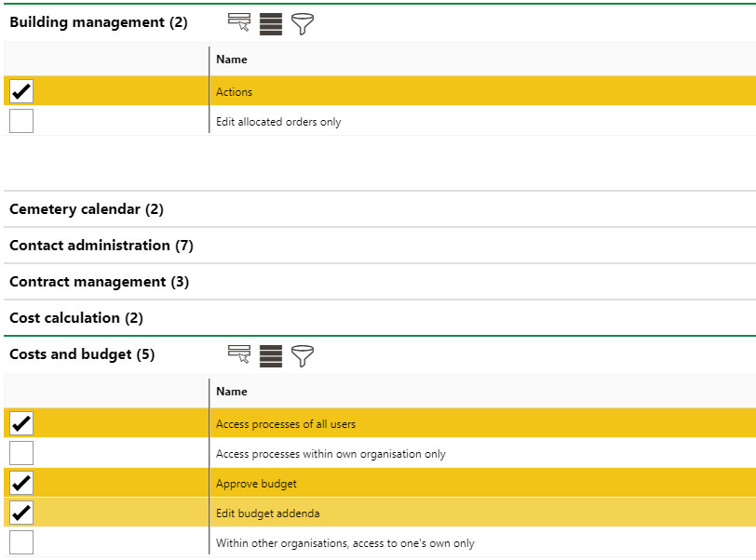Open the filter funnel in Building management
The height and width of the screenshot is (560, 756).
303,23
